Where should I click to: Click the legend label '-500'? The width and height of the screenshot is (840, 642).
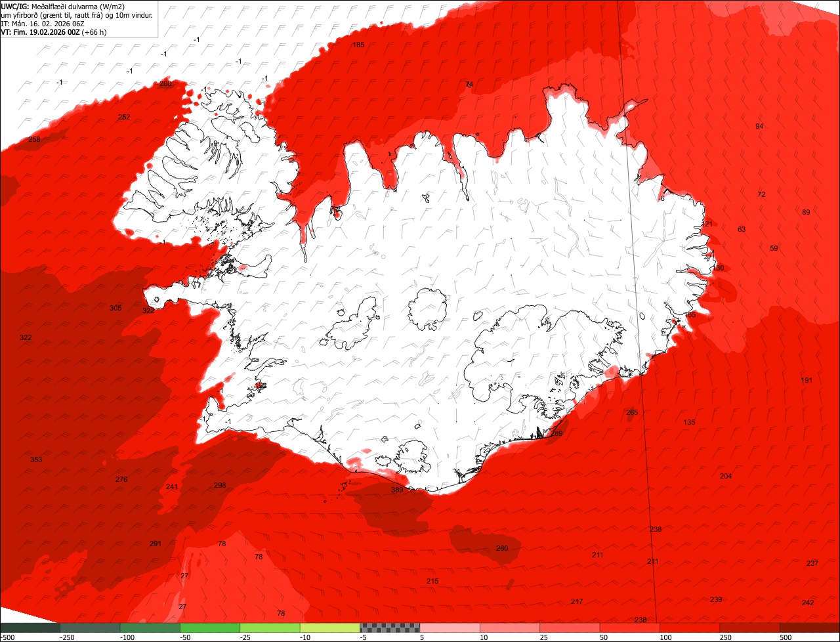point(7,637)
